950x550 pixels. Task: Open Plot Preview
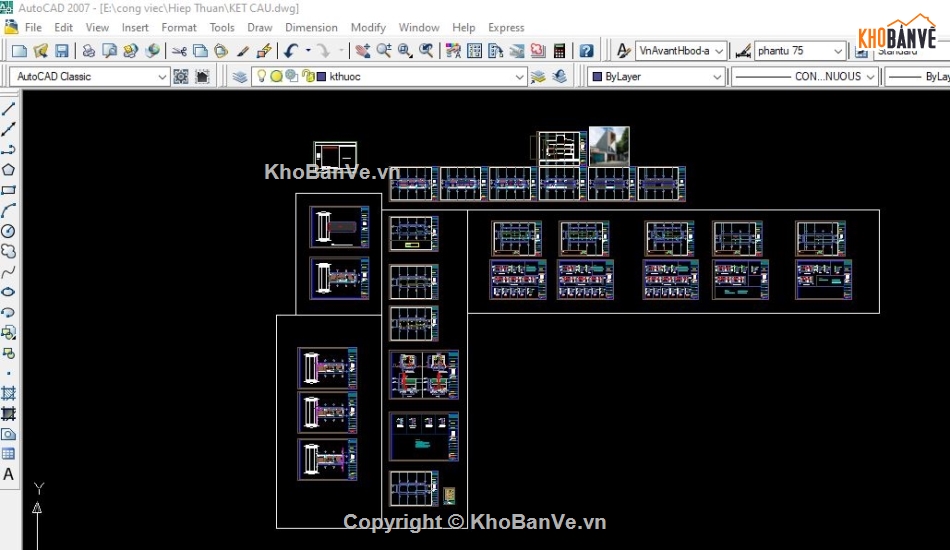point(110,51)
